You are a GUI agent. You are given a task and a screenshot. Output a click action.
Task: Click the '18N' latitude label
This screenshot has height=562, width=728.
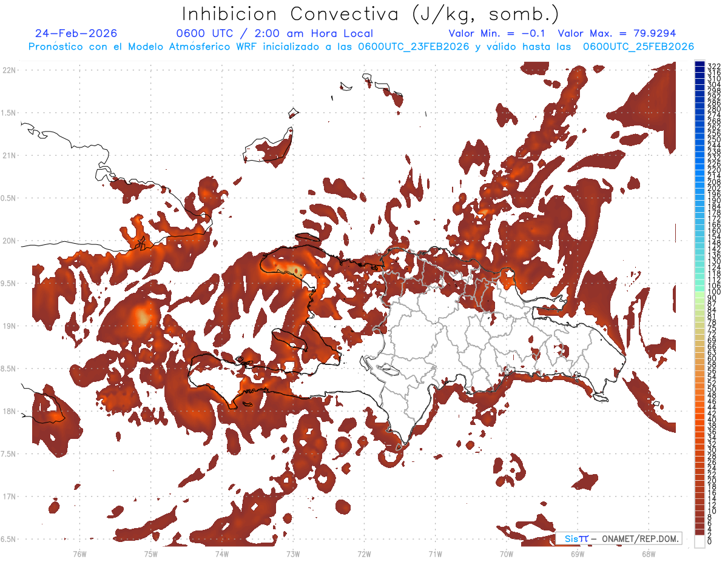(8, 411)
